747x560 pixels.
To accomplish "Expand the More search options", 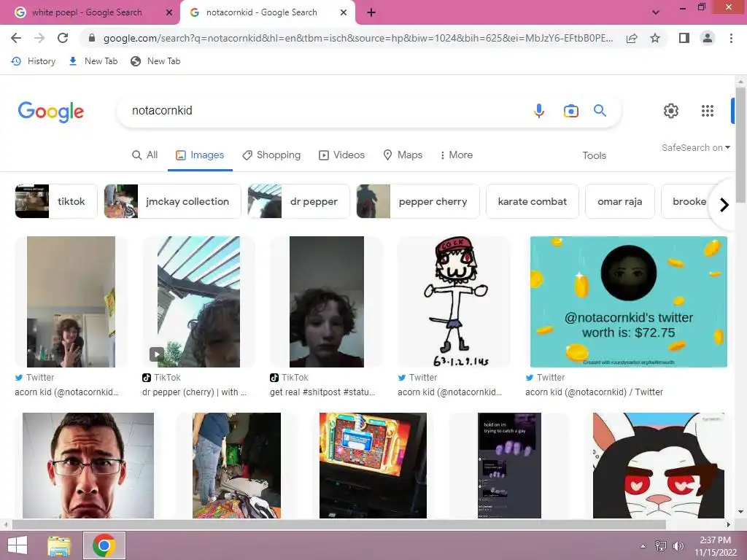I will pyautogui.click(x=457, y=155).
